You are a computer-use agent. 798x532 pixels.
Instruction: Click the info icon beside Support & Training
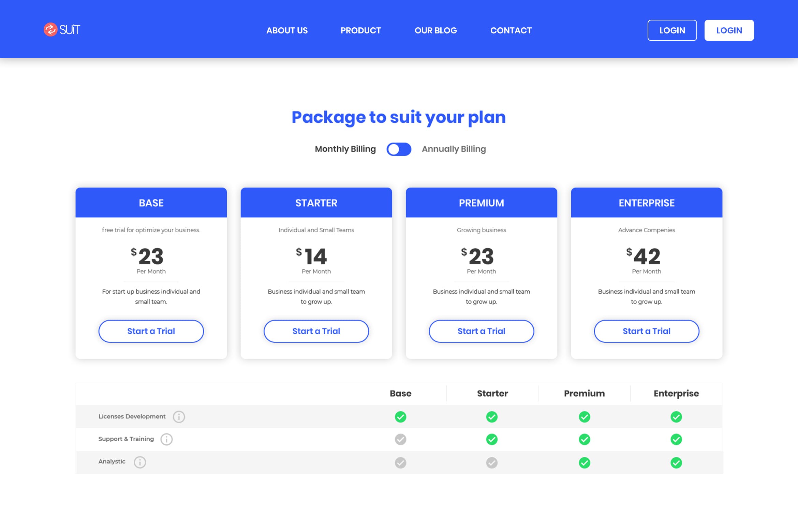pos(166,439)
